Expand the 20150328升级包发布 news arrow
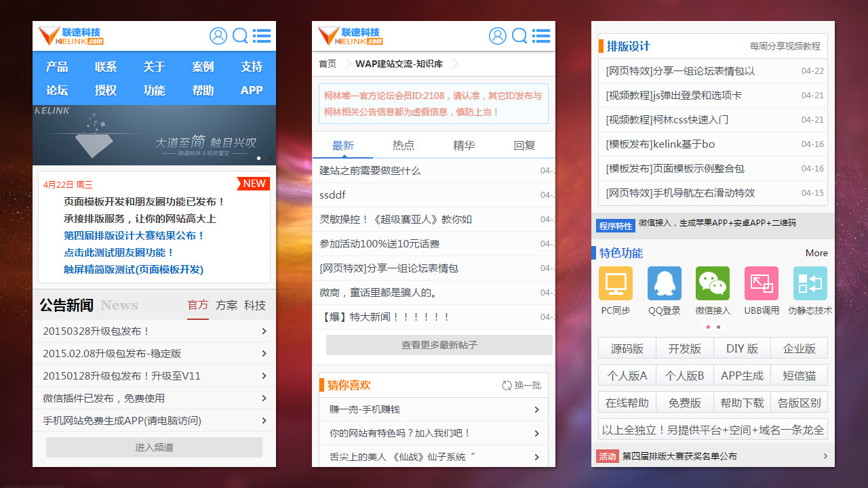868x488 pixels. [264, 331]
